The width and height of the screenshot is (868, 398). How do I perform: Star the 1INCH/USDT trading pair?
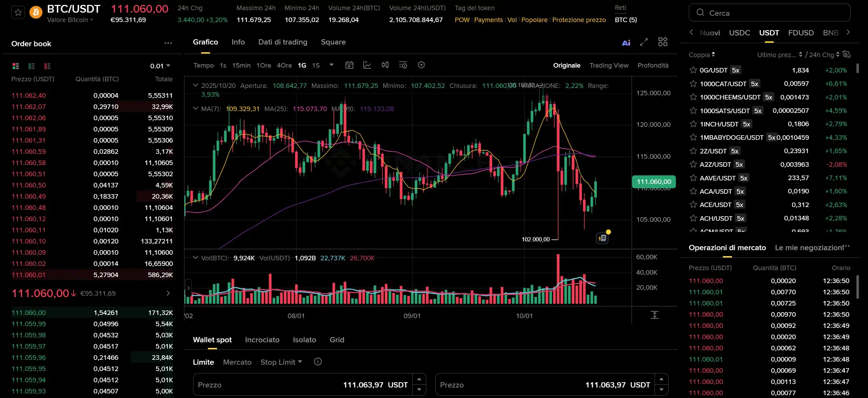(693, 124)
